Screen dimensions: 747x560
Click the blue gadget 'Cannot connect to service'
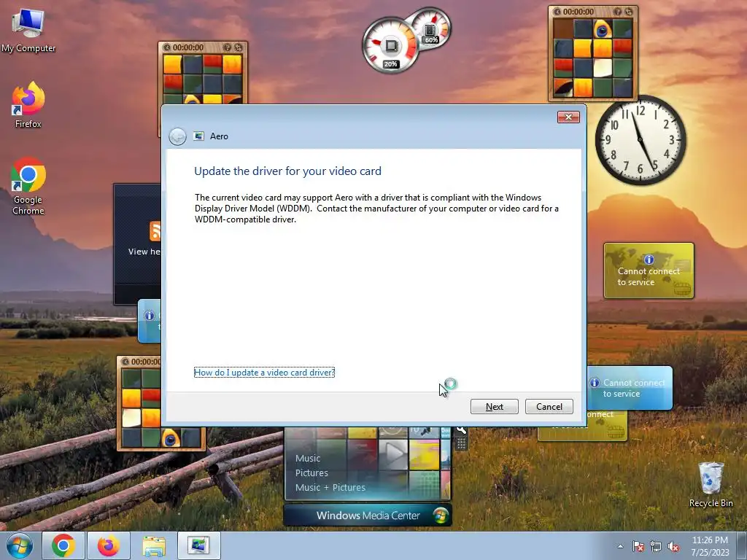pyautogui.click(x=630, y=388)
